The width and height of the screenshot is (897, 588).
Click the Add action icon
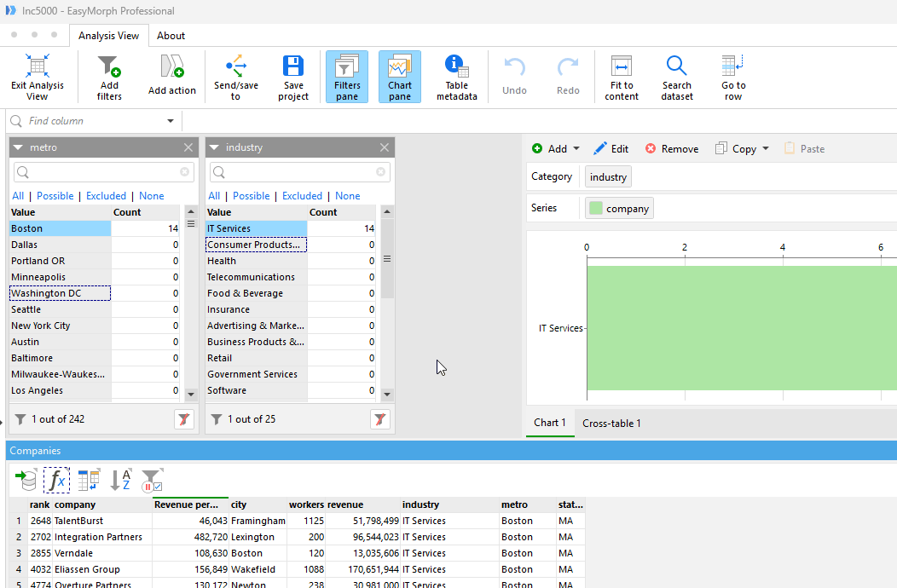[171, 75]
